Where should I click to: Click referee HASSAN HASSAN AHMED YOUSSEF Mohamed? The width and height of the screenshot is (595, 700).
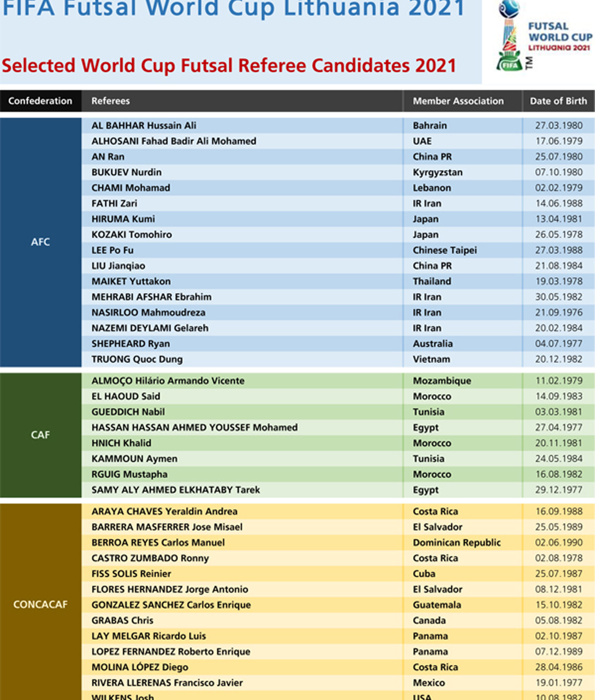(195, 427)
